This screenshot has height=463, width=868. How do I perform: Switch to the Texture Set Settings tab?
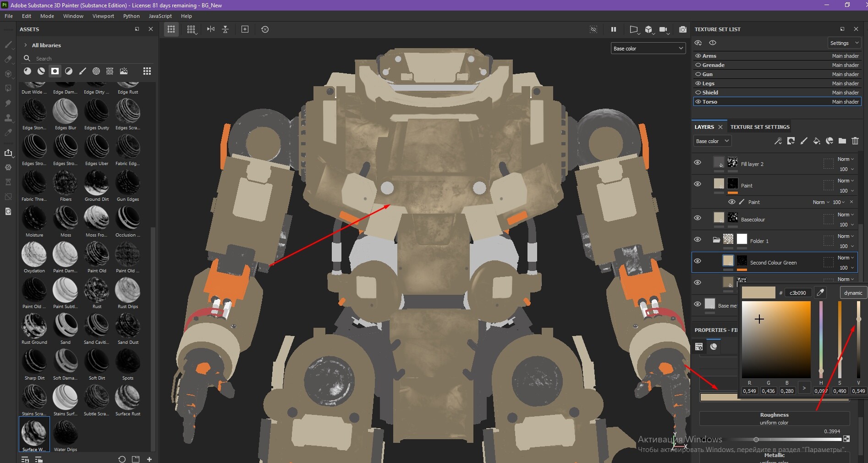760,127
